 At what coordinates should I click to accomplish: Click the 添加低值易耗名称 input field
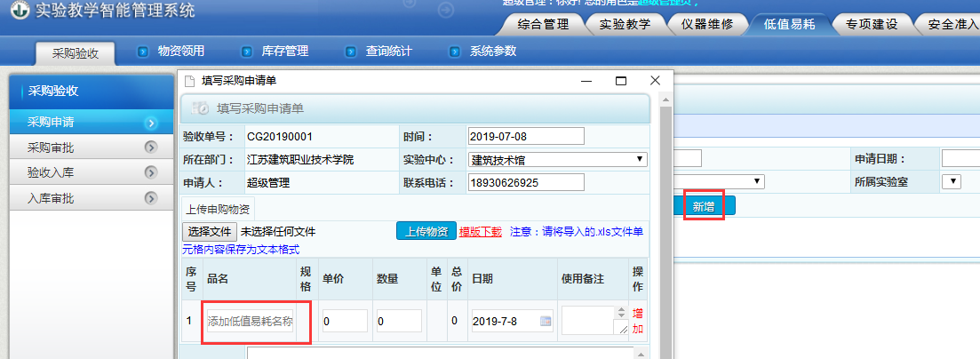coord(250,321)
